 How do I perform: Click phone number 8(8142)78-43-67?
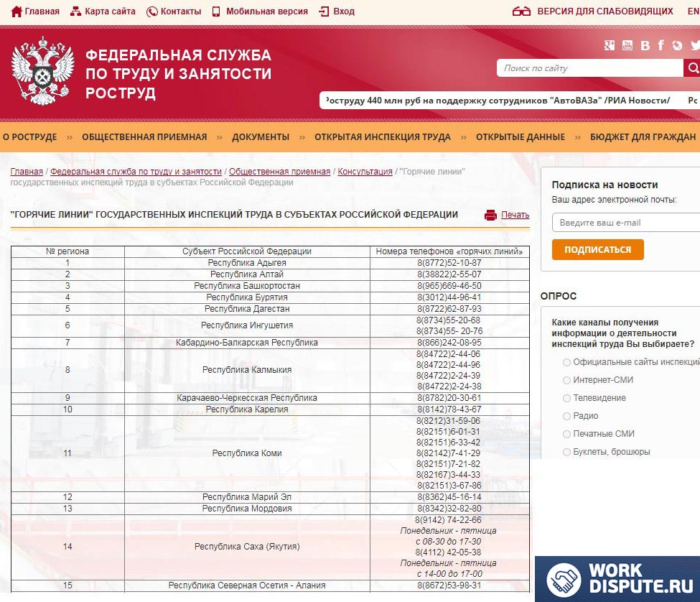(x=449, y=409)
